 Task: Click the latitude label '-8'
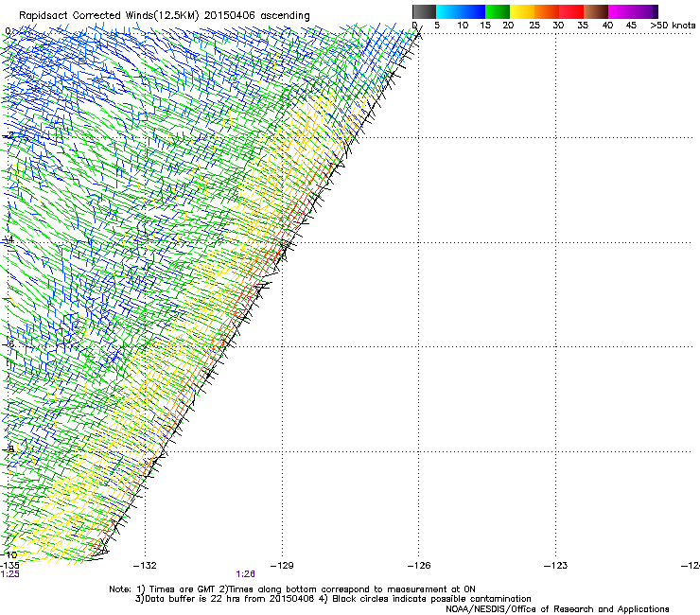[9, 449]
